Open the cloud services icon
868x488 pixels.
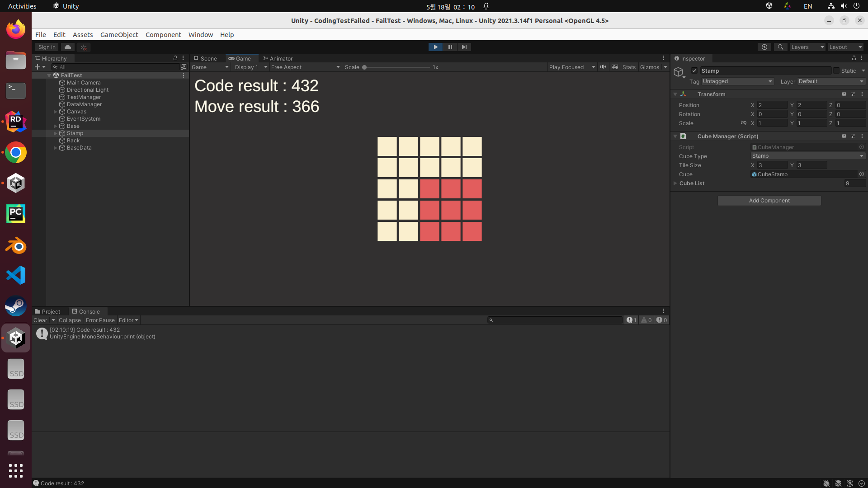click(x=68, y=47)
